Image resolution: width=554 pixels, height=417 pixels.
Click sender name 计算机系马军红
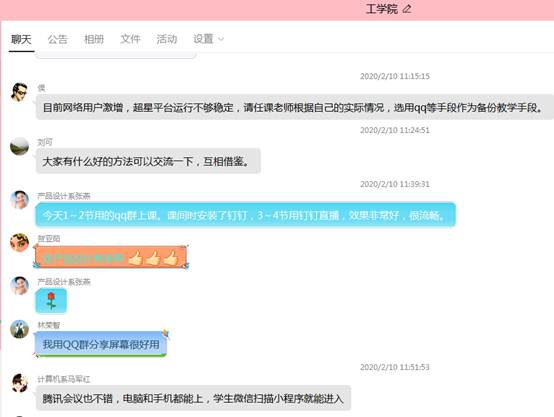[64, 379]
